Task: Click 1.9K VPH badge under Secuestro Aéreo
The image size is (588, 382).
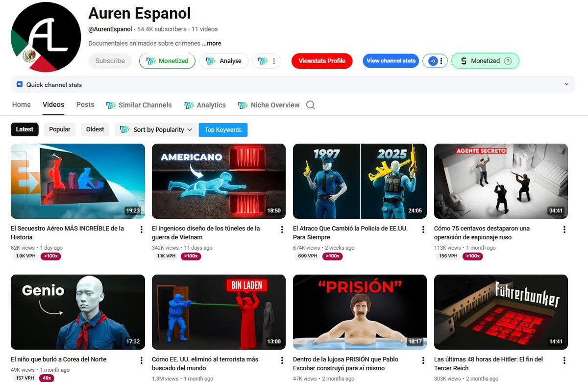Action: [26, 256]
